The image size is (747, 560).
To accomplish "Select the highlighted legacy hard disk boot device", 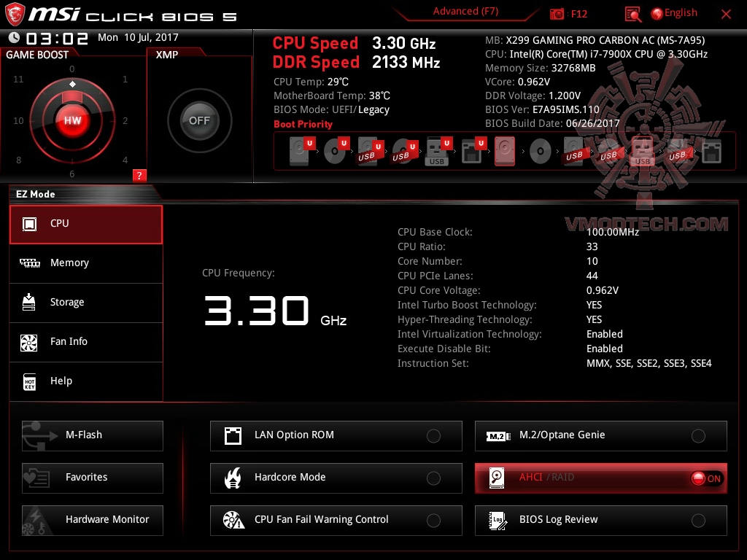I will (505, 152).
